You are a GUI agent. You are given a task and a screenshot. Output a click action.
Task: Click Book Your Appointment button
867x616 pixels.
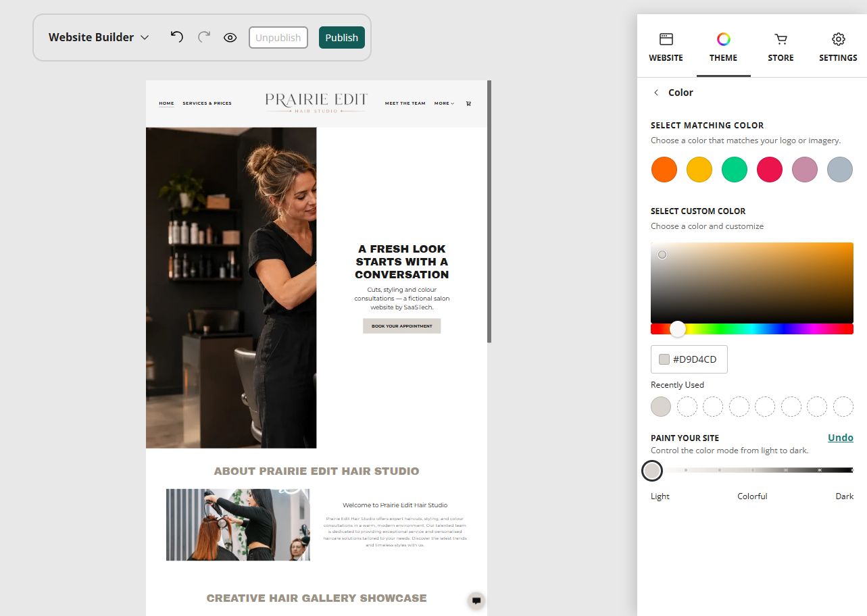[x=402, y=326]
